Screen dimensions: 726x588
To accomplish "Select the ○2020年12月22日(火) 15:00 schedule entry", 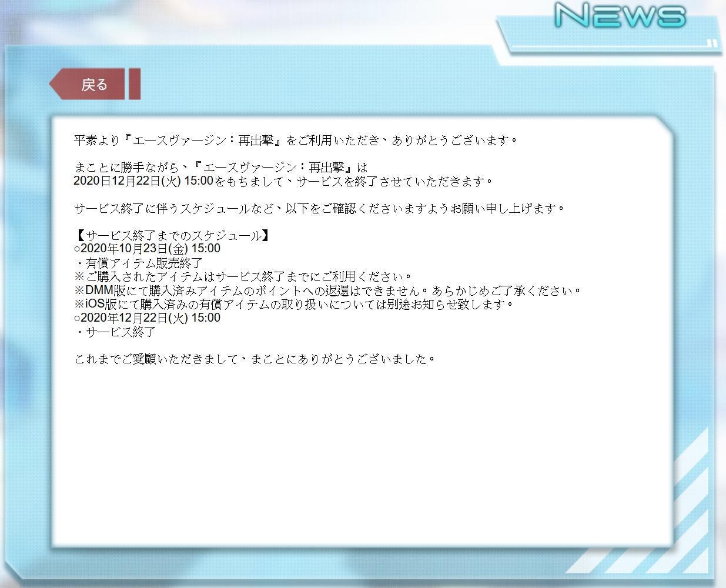I will tap(147, 318).
